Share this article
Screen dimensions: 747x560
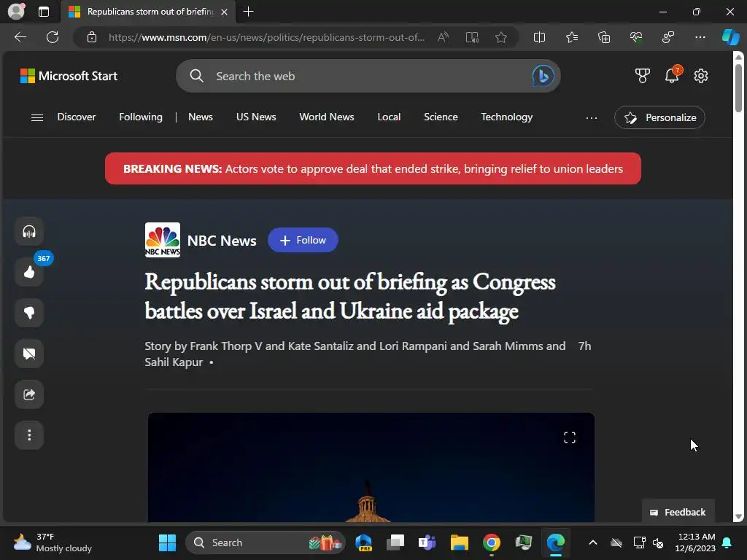coord(29,394)
